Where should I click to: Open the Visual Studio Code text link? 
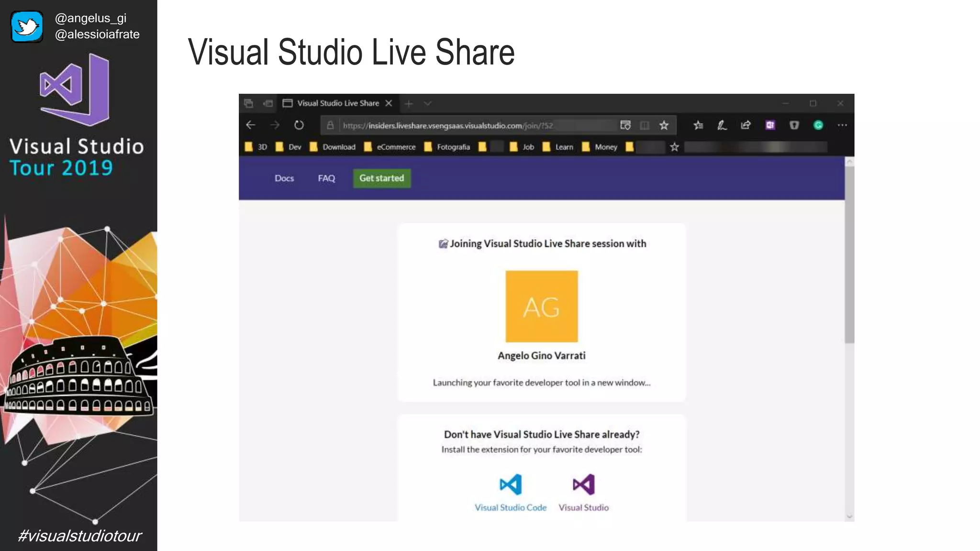pos(511,508)
